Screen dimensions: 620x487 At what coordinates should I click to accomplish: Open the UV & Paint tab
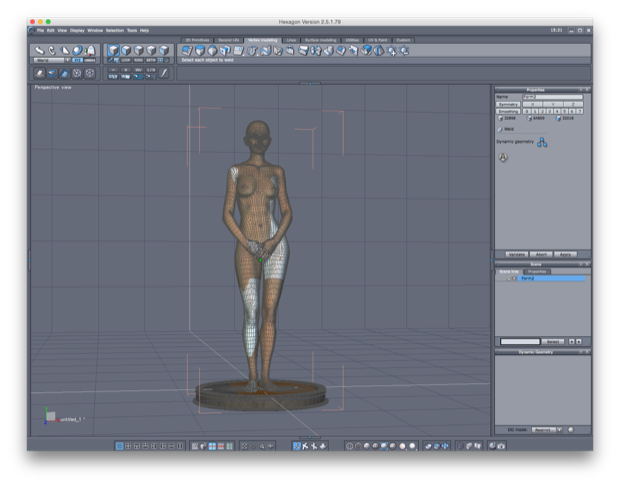[x=378, y=40]
